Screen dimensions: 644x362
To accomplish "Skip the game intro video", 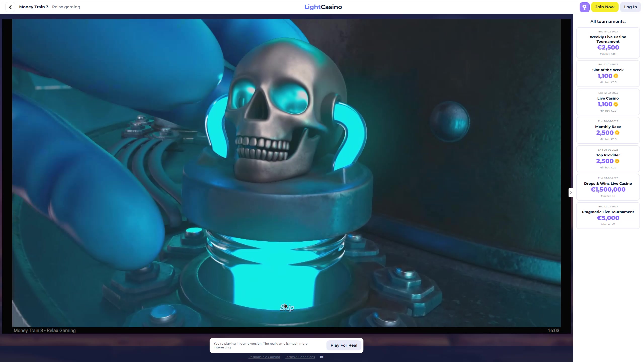I will [287, 308].
